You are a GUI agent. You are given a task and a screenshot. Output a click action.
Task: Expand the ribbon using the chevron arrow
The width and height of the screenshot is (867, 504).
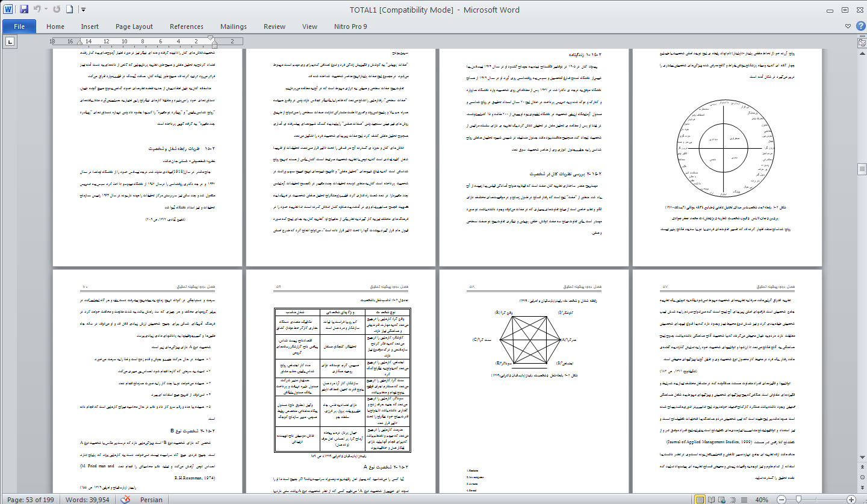(847, 26)
